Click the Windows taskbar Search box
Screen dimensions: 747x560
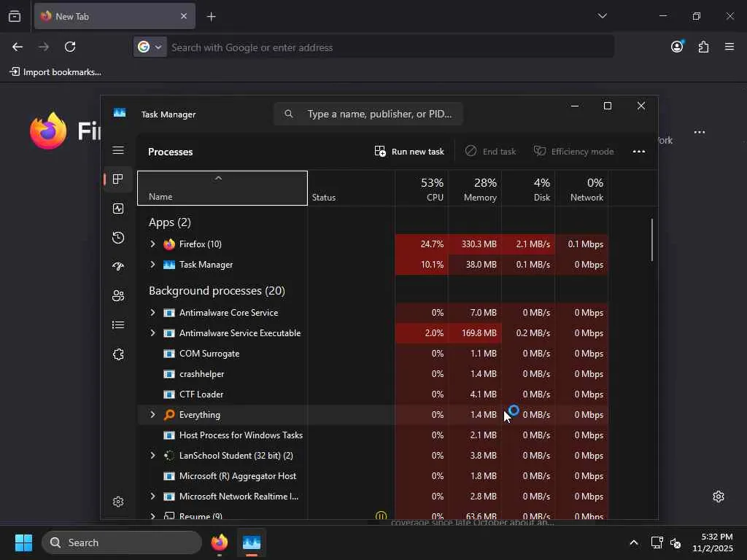coord(122,542)
